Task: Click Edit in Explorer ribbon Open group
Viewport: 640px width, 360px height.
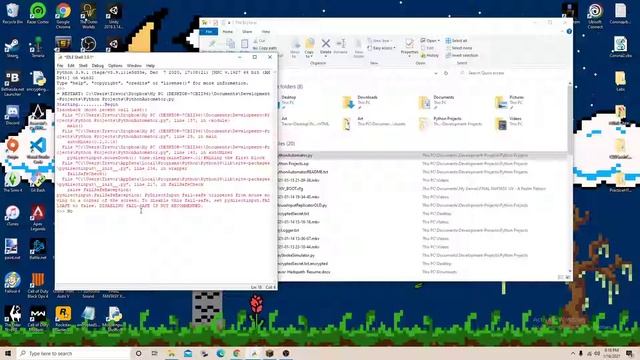Action: pyautogui.click(x=427, y=48)
